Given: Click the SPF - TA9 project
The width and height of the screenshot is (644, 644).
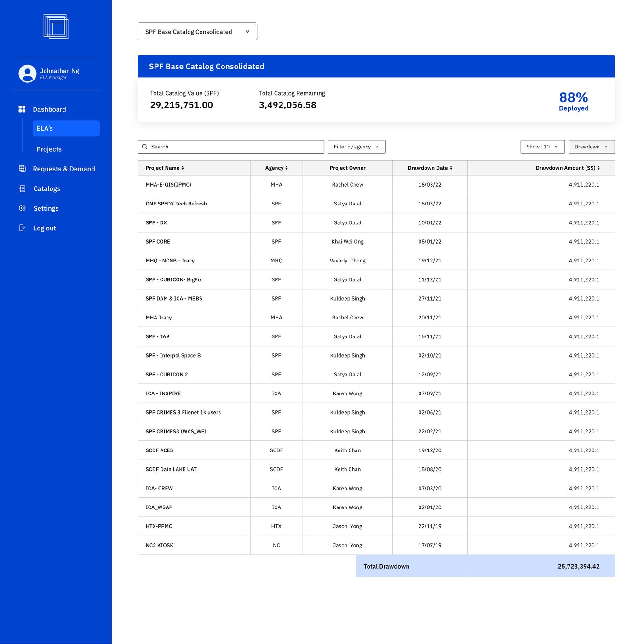Looking at the screenshot, I should tap(157, 336).
